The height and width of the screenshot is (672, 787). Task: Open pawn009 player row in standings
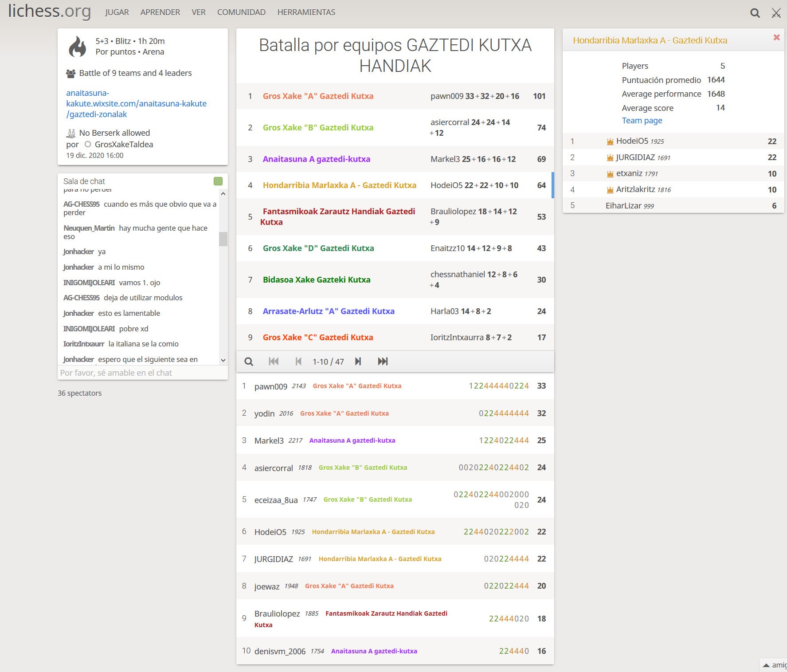[270, 386]
